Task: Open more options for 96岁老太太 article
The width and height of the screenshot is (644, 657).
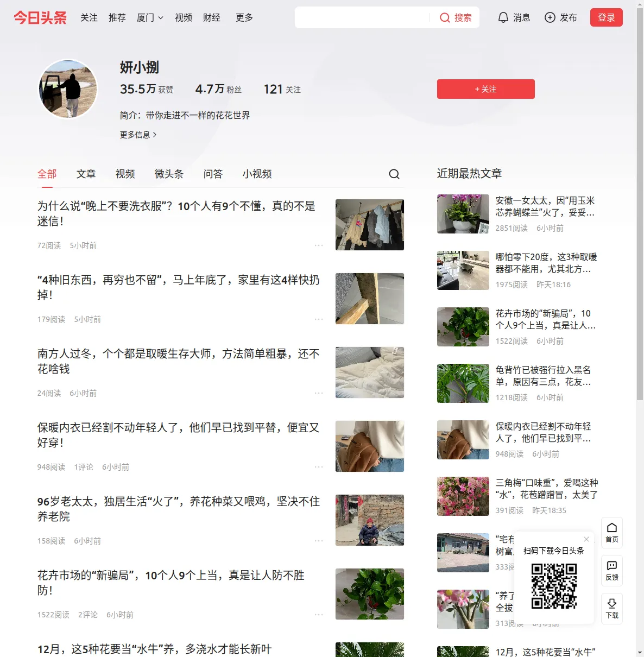Action: [x=319, y=541]
